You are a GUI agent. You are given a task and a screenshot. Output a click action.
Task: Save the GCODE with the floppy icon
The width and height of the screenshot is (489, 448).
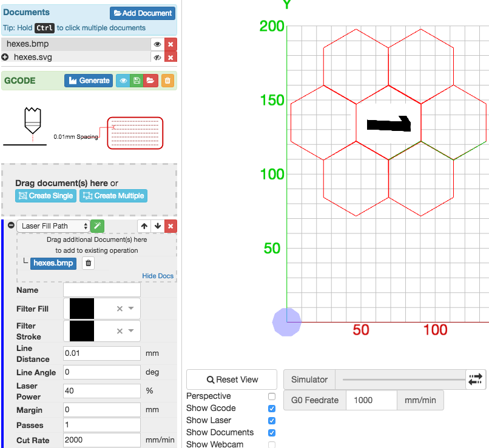(x=137, y=81)
